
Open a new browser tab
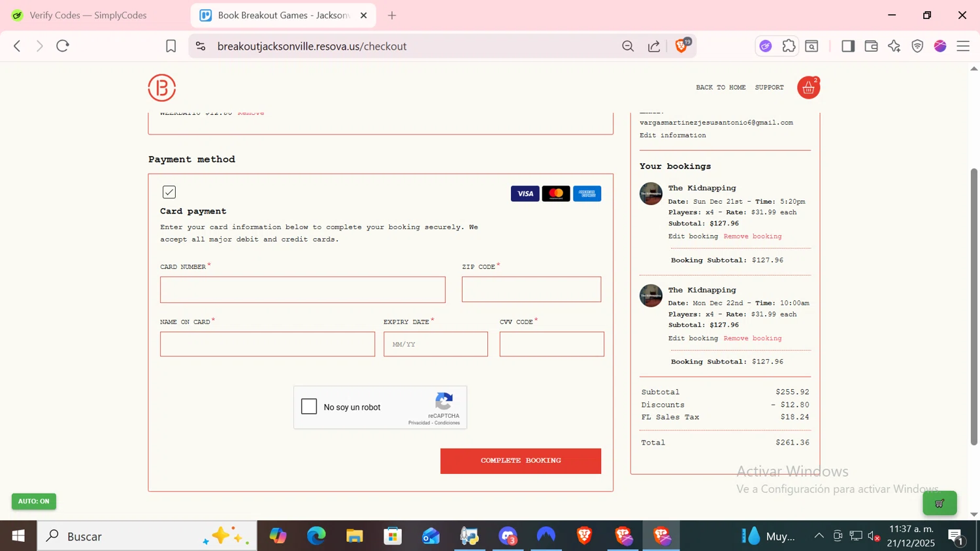[392, 15]
